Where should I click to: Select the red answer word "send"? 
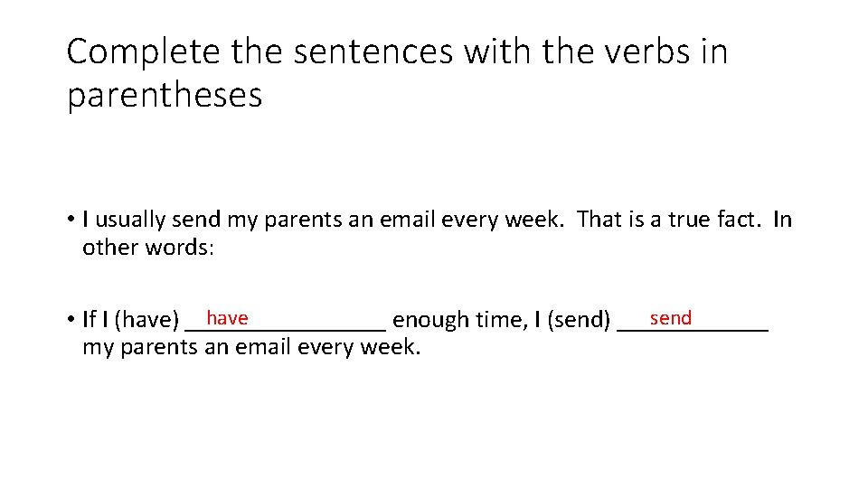671,318
